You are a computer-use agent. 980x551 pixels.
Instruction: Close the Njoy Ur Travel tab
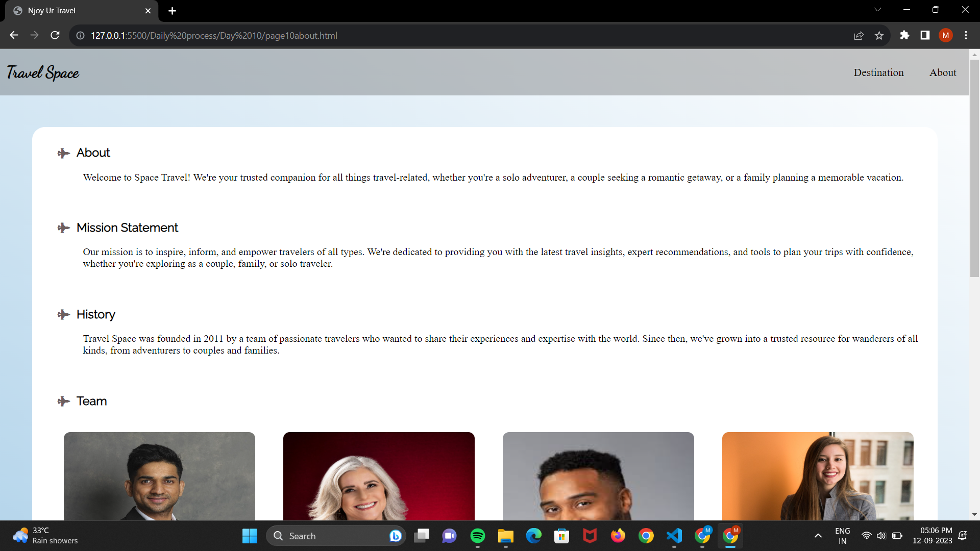[x=148, y=11]
